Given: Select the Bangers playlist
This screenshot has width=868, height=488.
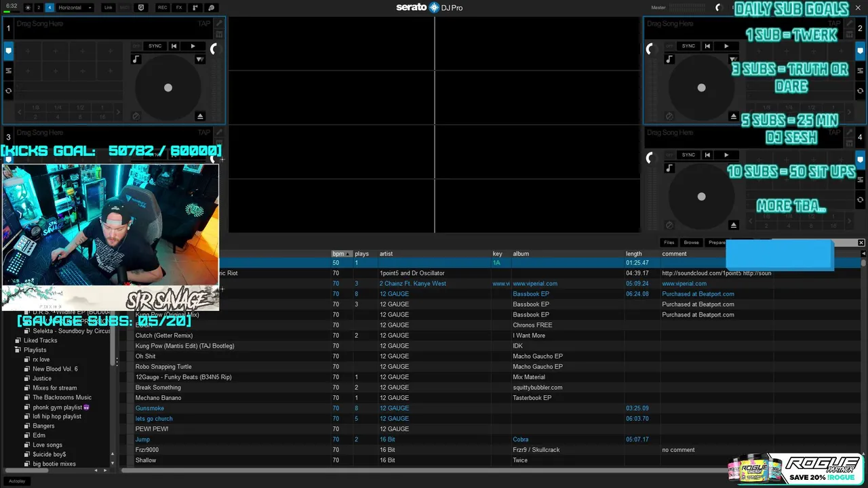Looking at the screenshot, I should [43, 426].
